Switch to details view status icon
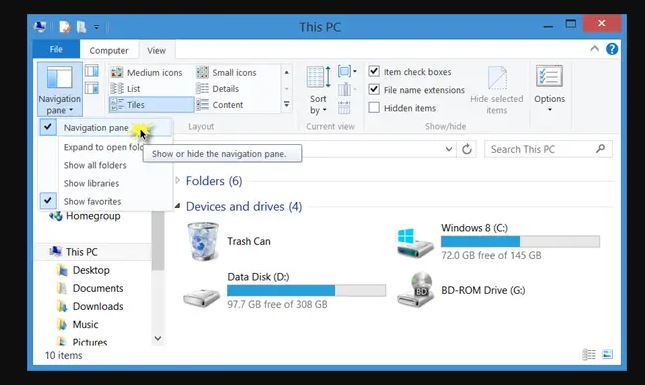This screenshot has height=385, width=645. 589,354
